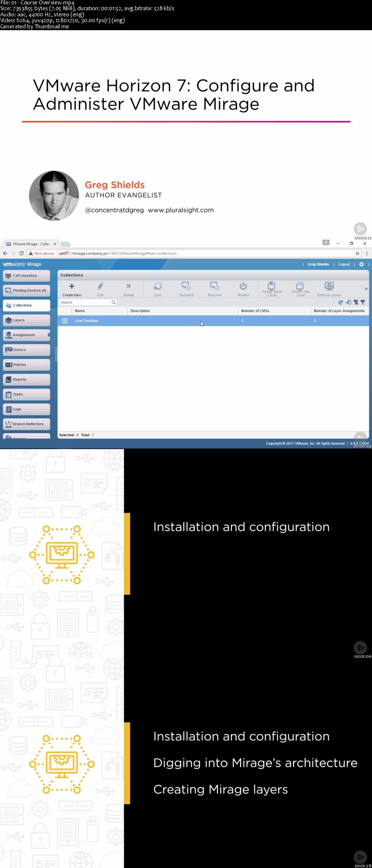
Task: Click the Logout link
Action: click(x=344, y=264)
